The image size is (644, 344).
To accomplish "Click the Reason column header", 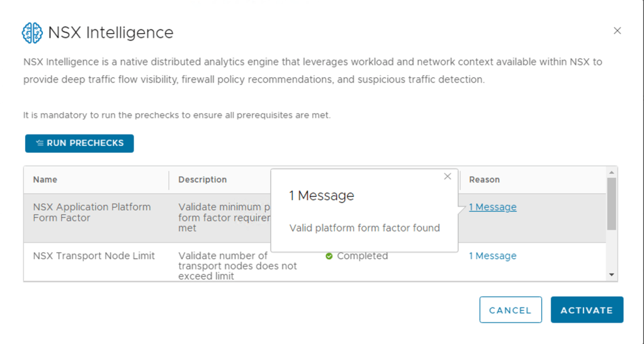I will click(x=484, y=180).
